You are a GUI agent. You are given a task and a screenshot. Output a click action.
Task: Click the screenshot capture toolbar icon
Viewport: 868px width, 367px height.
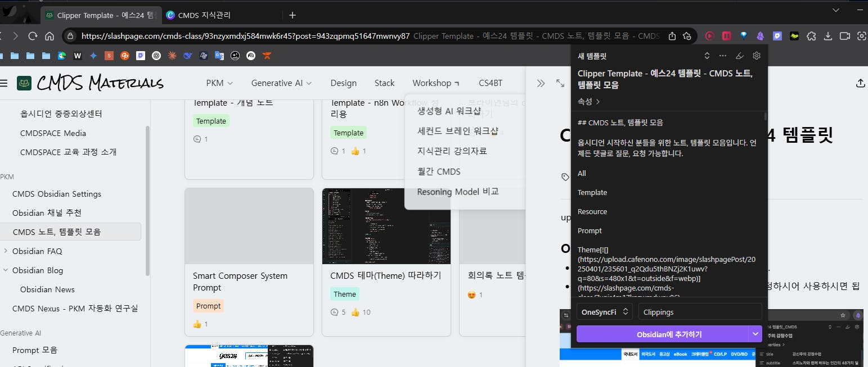point(862,36)
